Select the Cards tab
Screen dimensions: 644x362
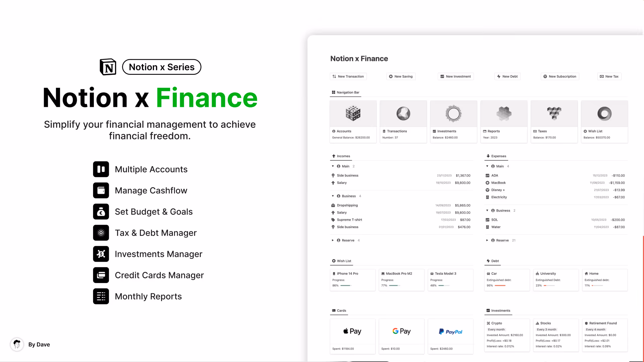click(339, 310)
